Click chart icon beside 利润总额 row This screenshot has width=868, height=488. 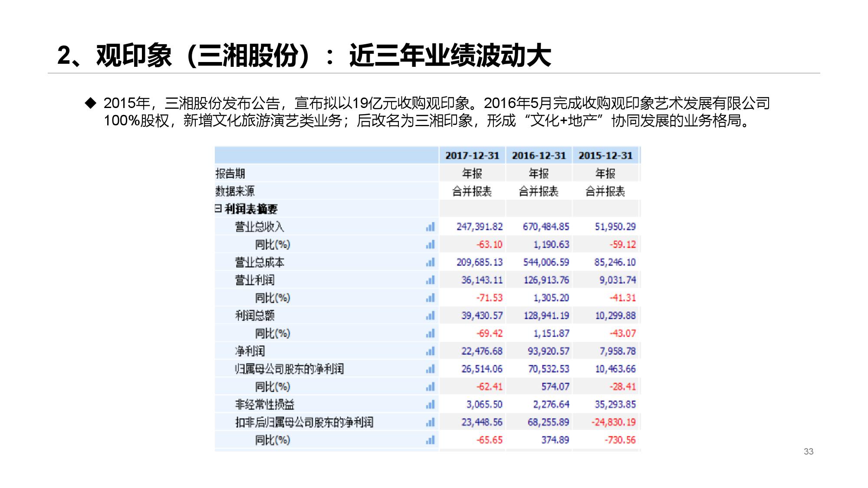(430, 316)
